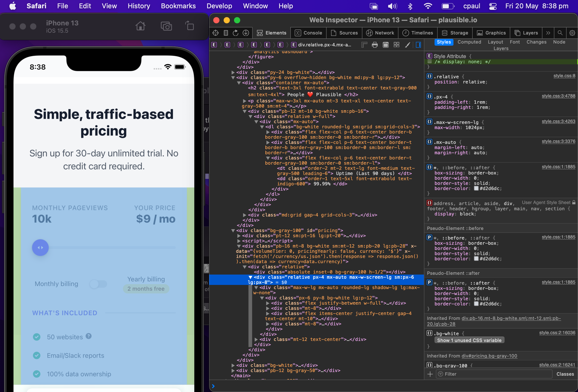Click the element selection crosshair icon
Image resolution: width=578 pixels, height=392 pixels.
[x=215, y=33]
